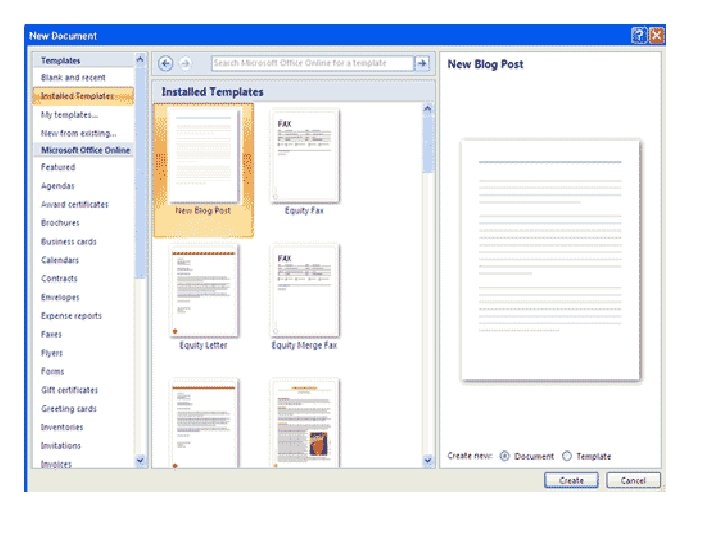Image resolution: width=720 pixels, height=540 pixels.
Task: Open the Forms category
Action: click(x=52, y=371)
